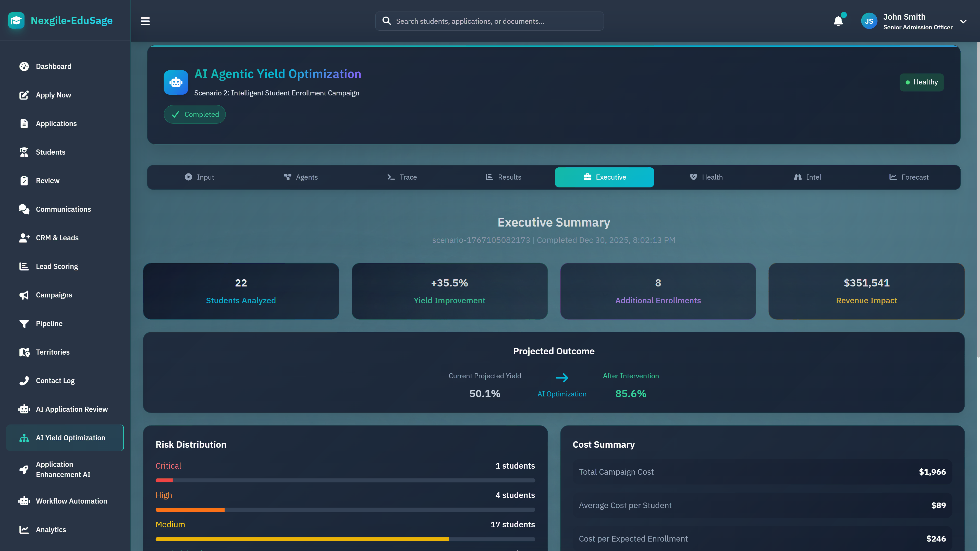Click the Completed status badge
This screenshot has width=980, height=551.
(194, 115)
